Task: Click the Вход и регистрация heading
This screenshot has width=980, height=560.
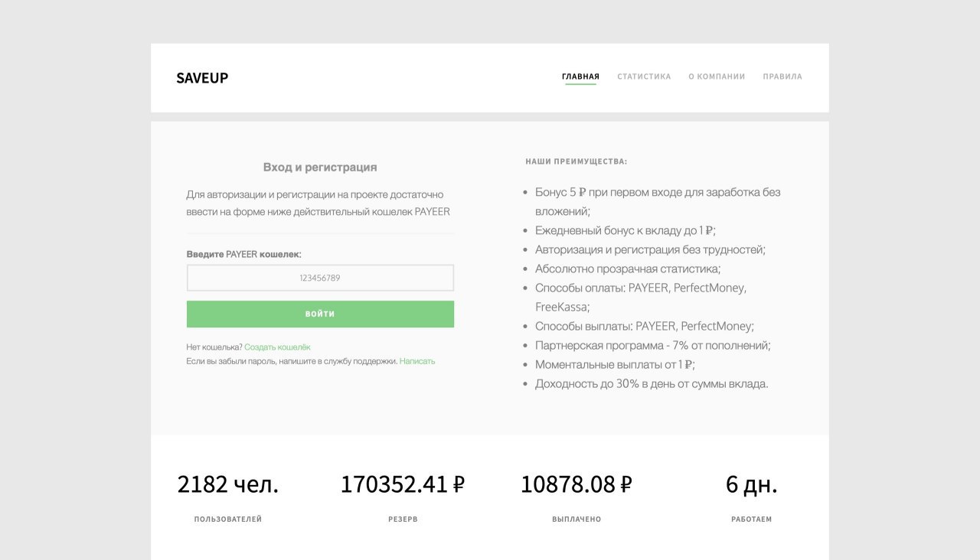Action: coord(320,168)
